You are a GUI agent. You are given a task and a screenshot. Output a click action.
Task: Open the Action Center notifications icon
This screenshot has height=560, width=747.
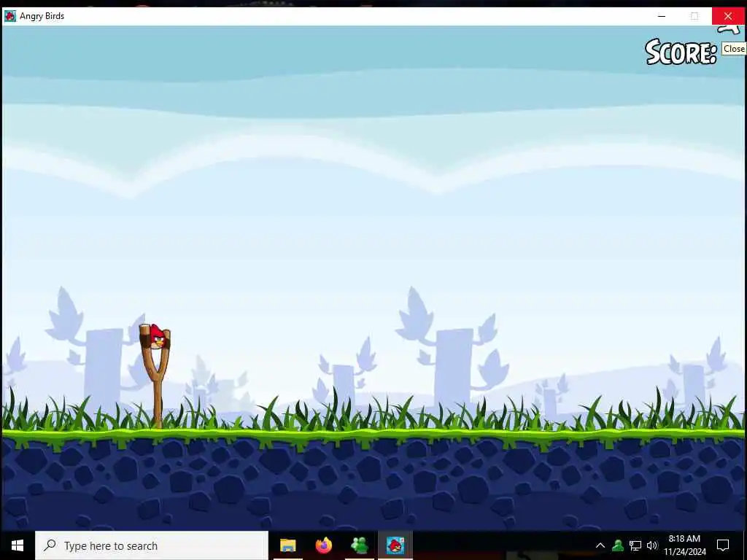coord(723,545)
